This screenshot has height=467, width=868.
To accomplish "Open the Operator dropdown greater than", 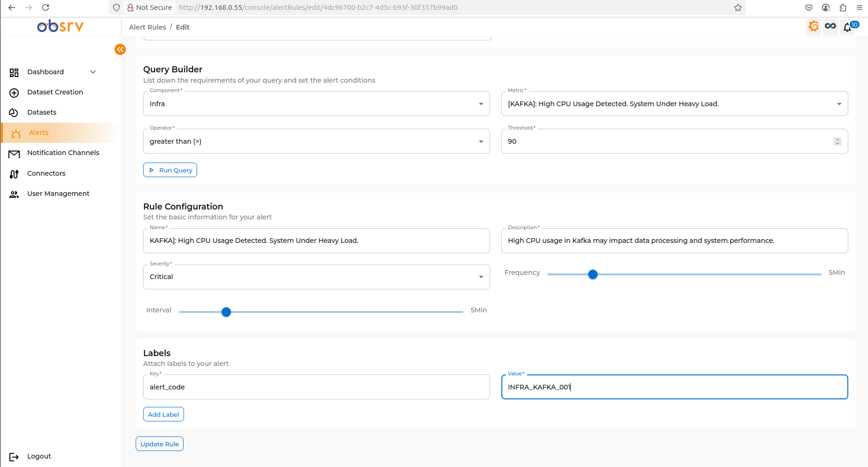I will click(316, 141).
